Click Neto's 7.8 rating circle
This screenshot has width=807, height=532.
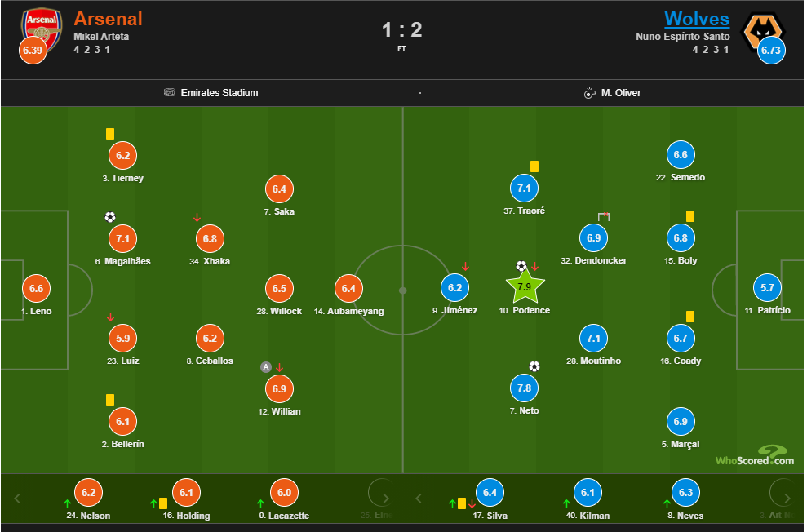524,388
